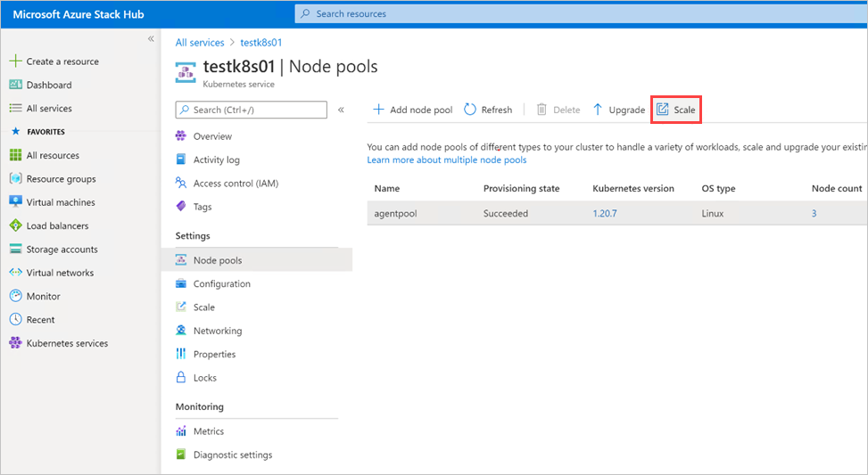Select the agentpool row name

click(395, 214)
